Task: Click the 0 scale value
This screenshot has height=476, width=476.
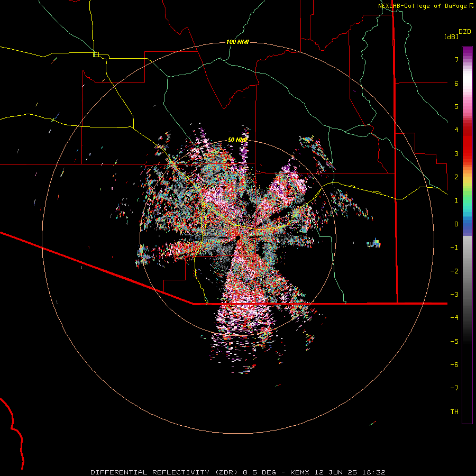Action: [x=456, y=224]
